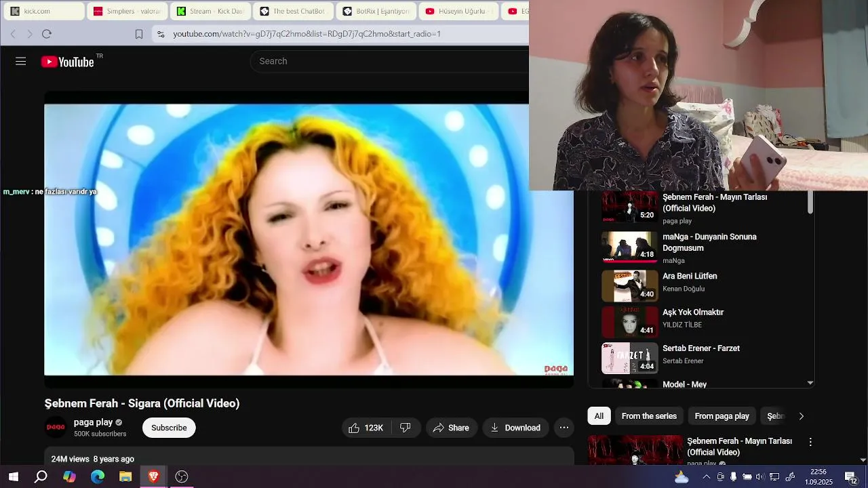
Task: Select the From the series chip
Action: tap(649, 416)
